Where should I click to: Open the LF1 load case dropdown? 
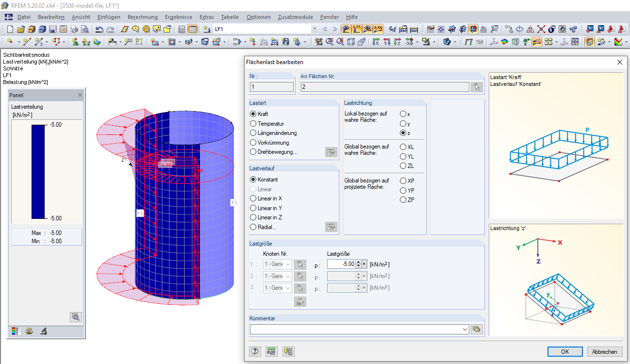(x=315, y=29)
